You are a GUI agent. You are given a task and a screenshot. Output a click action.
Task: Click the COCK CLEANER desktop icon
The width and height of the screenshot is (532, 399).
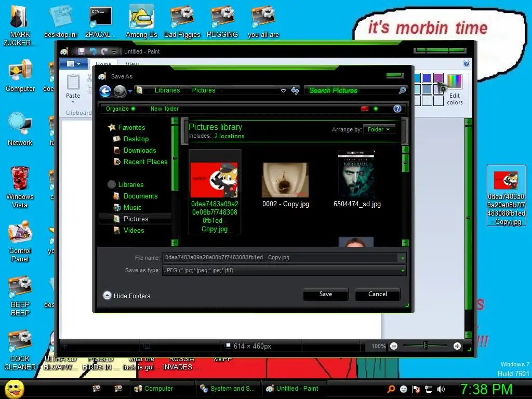[x=20, y=350]
